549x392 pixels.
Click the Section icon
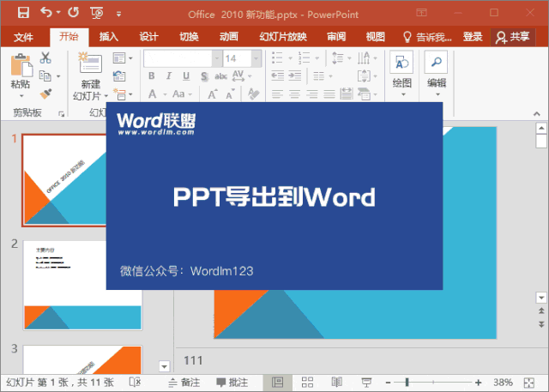[x=120, y=94]
